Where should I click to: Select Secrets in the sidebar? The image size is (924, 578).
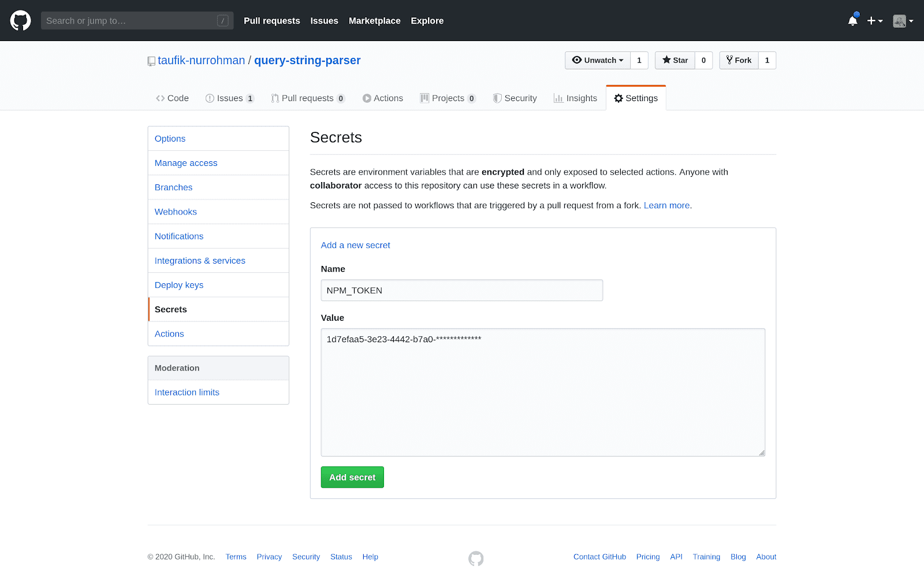(x=218, y=309)
